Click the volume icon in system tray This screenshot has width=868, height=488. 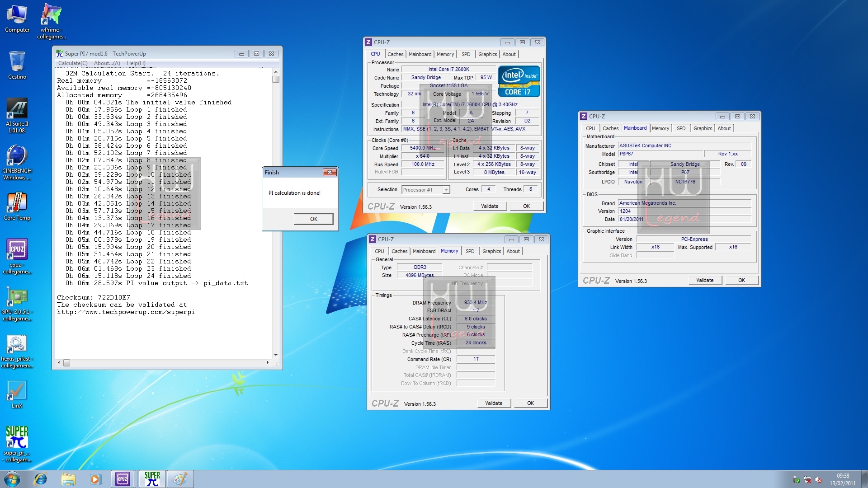pos(818,480)
